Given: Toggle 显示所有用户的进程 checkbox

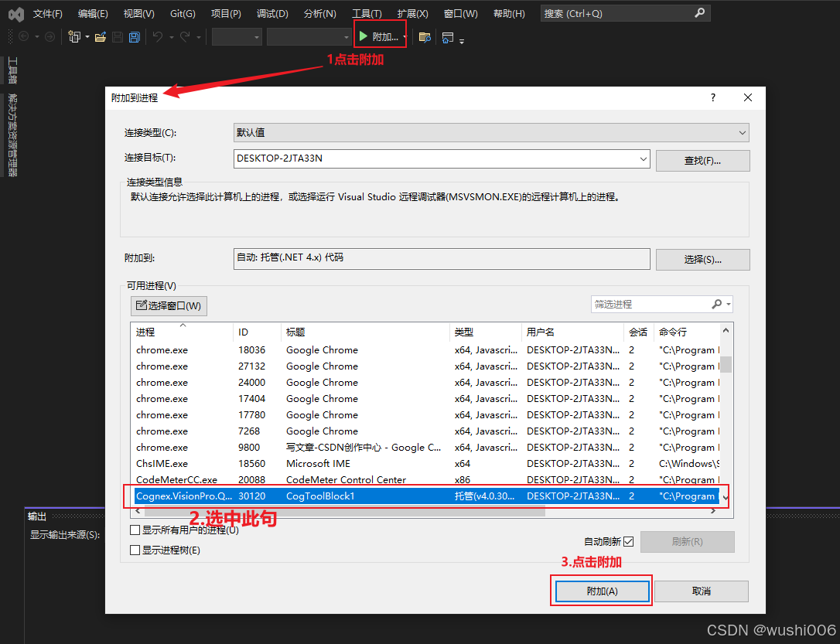Looking at the screenshot, I should click(x=135, y=530).
